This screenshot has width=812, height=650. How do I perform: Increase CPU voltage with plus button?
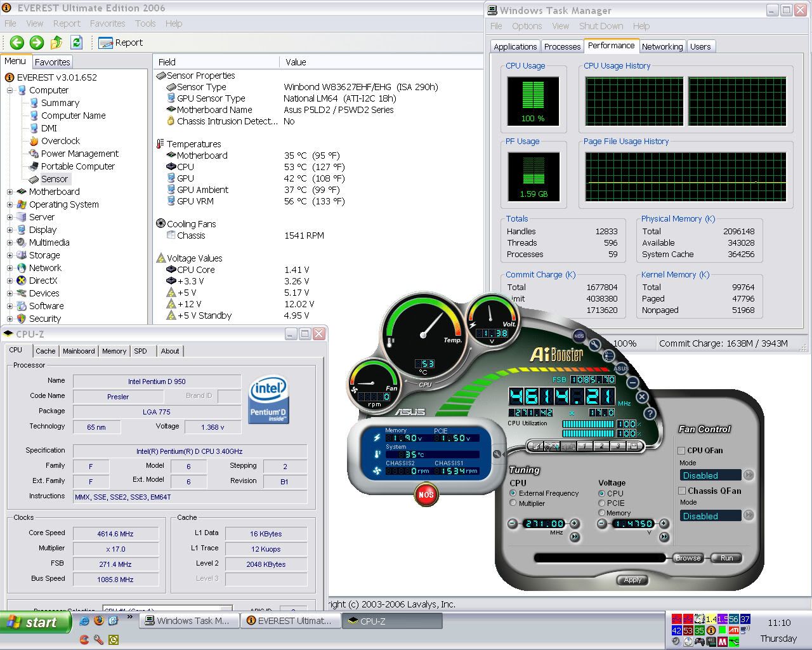(664, 524)
